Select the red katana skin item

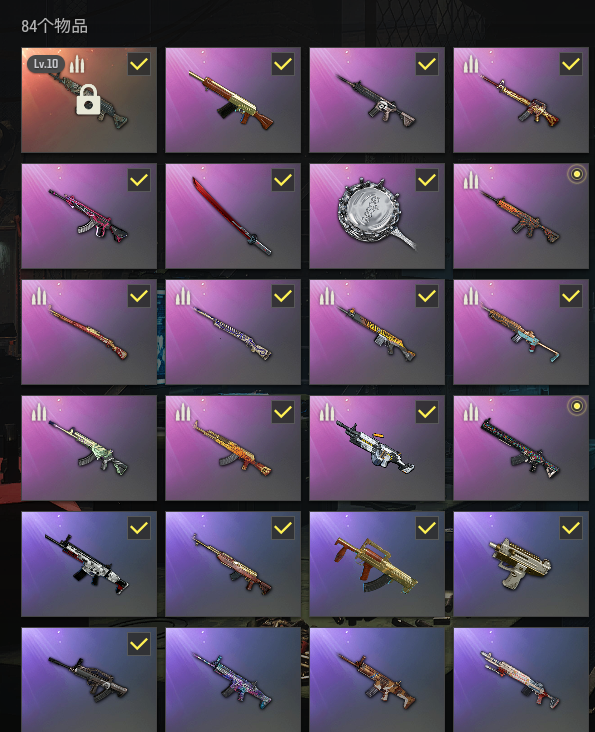pyautogui.click(x=233, y=216)
